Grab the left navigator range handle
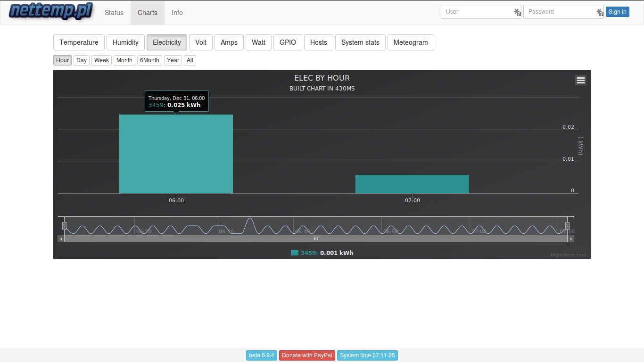The width and height of the screenshot is (644, 362). [65, 226]
